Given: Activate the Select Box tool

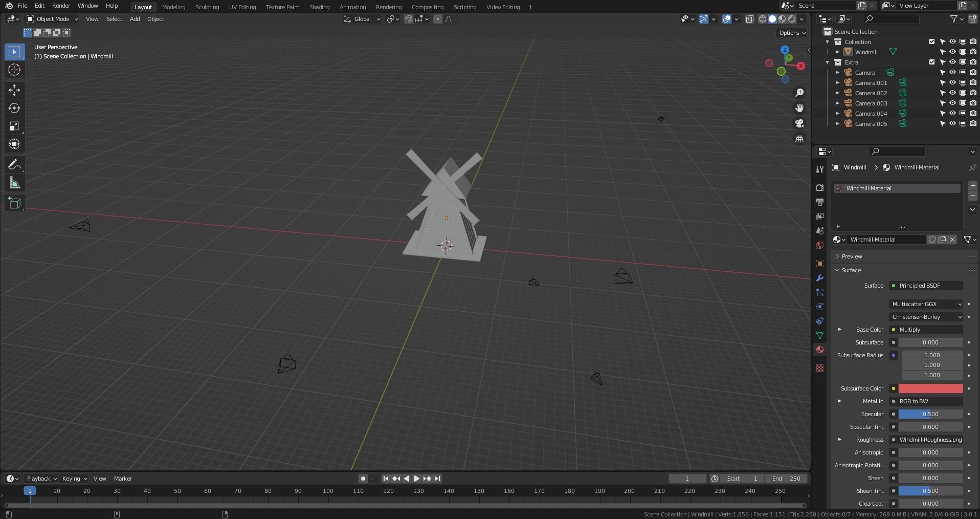Looking at the screenshot, I should pyautogui.click(x=14, y=52).
